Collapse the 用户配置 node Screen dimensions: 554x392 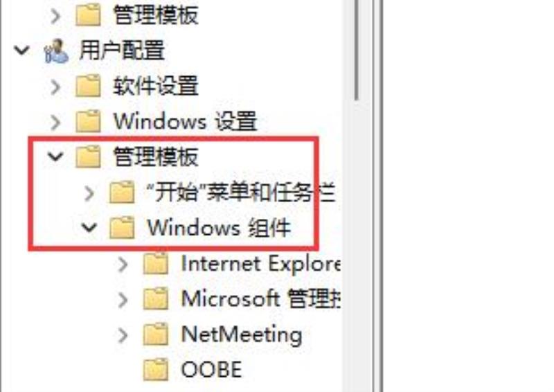(x=22, y=51)
